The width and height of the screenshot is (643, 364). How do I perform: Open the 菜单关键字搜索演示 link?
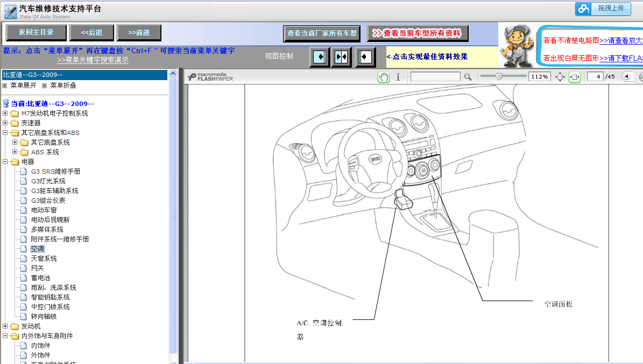tap(93, 60)
